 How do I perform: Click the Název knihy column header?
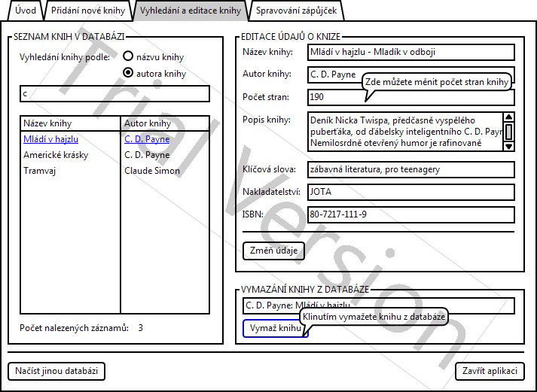coord(70,123)
